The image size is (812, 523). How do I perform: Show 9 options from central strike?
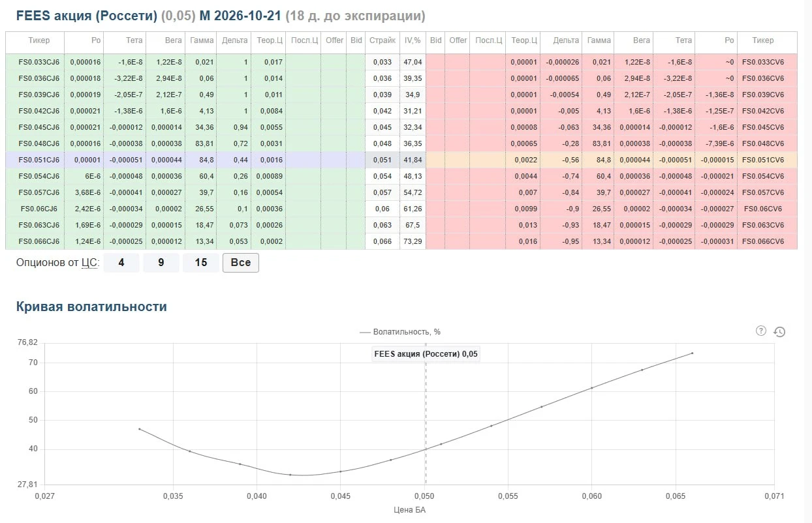tap(161, 263)
